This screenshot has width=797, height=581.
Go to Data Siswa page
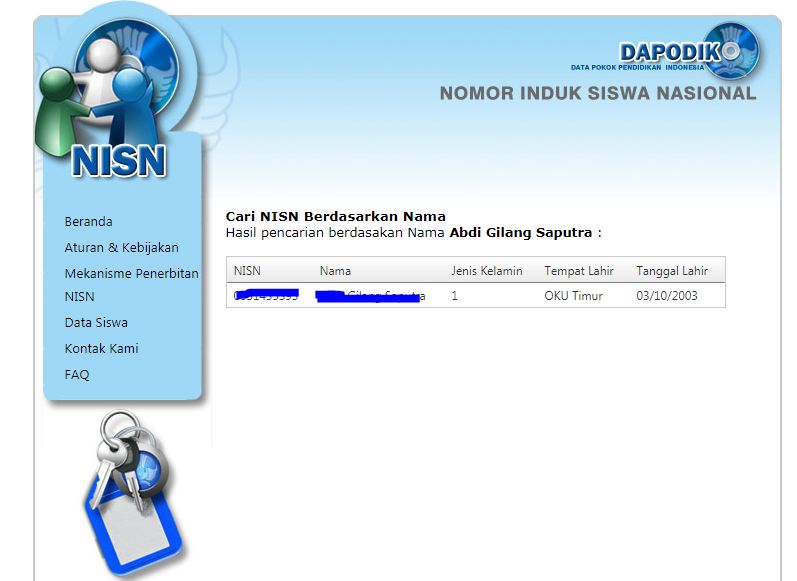coord(96,323)
